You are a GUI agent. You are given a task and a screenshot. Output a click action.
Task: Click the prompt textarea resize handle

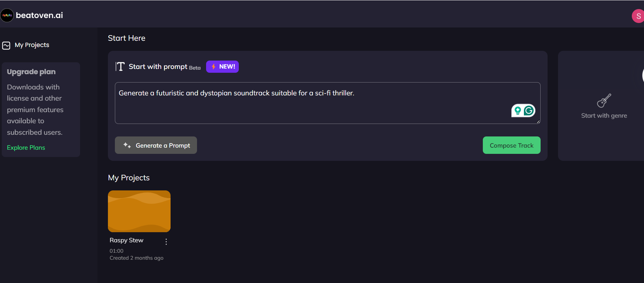[x=538, y=121]
